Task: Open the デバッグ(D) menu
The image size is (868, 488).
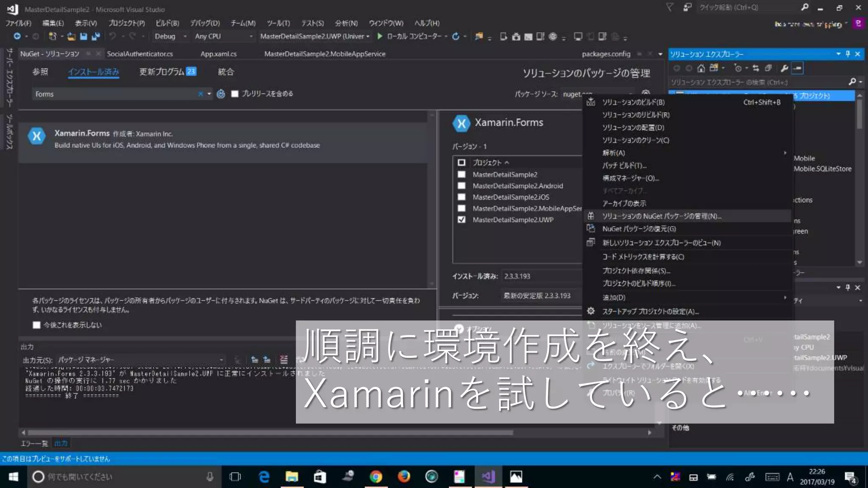Action: [x=205, y=23]
